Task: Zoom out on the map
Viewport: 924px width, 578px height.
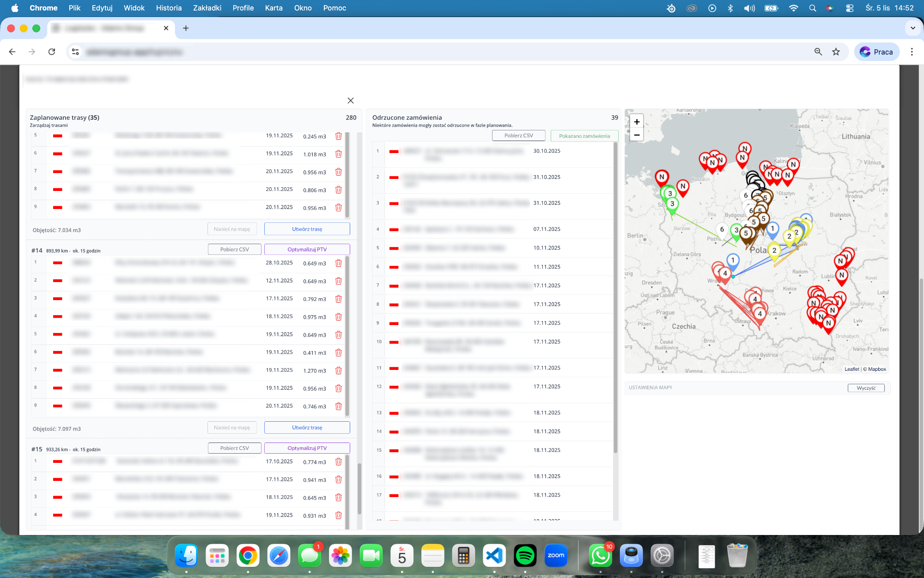Action: pyautogui.click(x=637, y=135)
